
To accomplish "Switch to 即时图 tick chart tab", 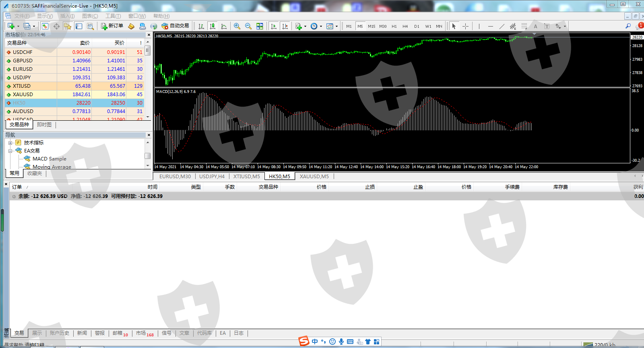I will click(x=44, y=125).
